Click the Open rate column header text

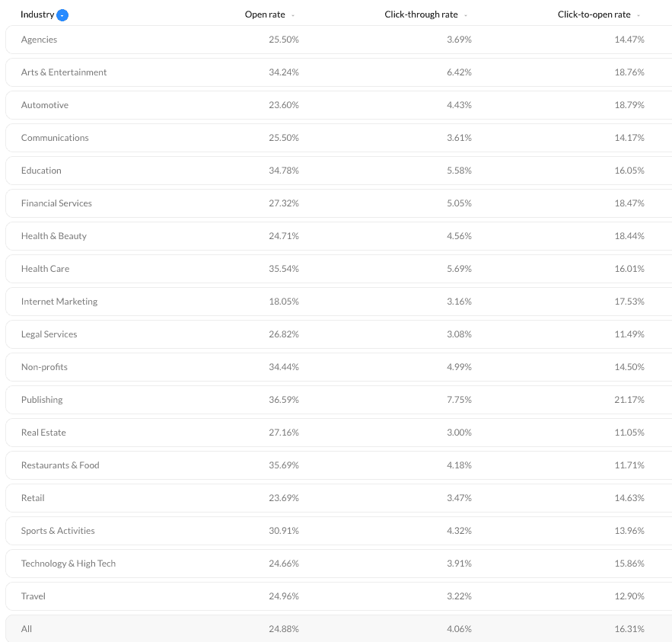[265, 14]
